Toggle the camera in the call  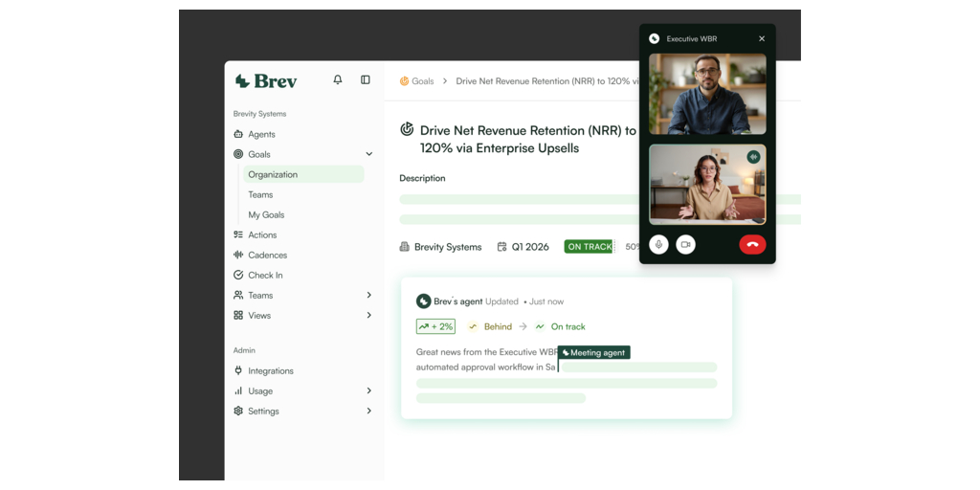click(x=685, y=245)
